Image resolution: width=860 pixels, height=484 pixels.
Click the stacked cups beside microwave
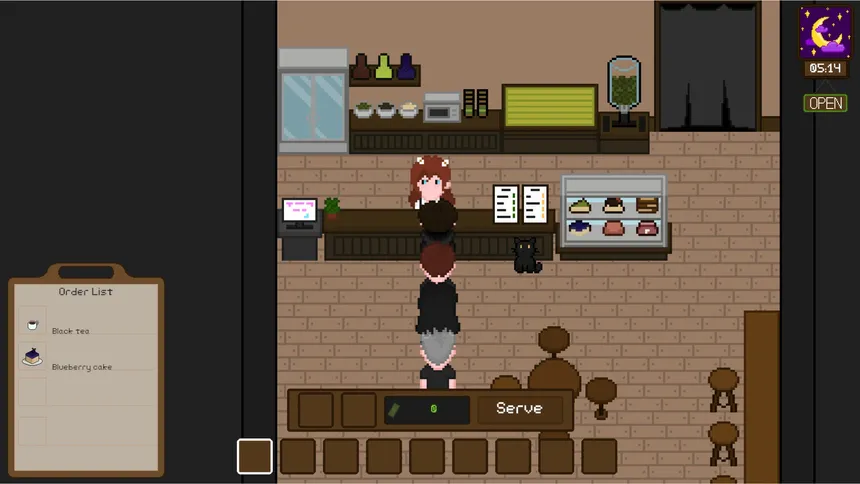475,103
